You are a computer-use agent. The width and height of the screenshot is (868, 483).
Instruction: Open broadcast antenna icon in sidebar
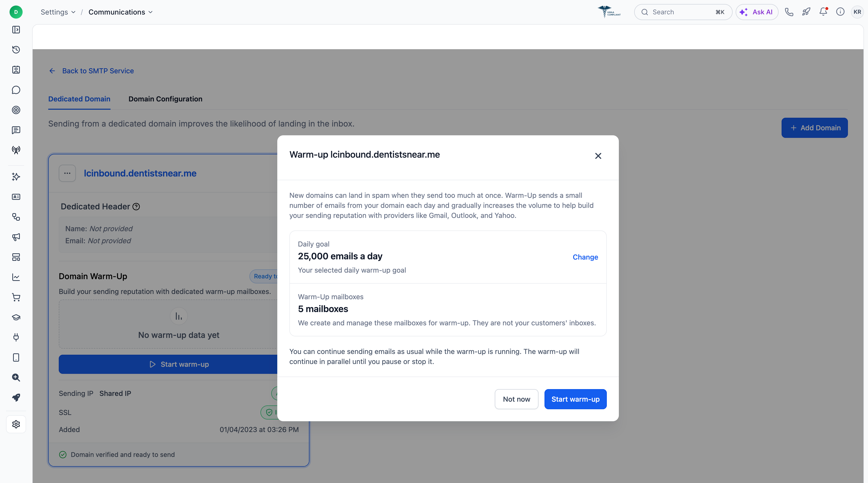click(16, 150)
